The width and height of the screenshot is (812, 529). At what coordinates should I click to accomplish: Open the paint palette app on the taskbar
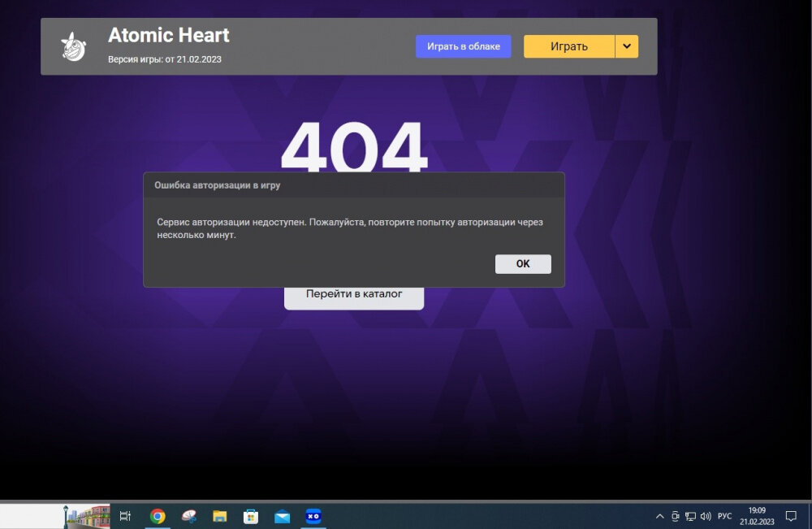point(189,516)
